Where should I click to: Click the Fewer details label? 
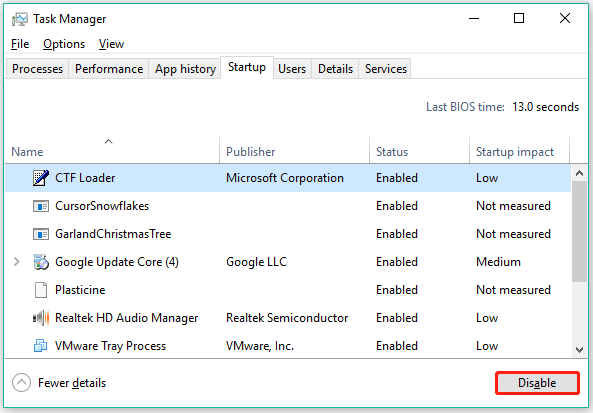pyautogui.click(x=72, y=383)
